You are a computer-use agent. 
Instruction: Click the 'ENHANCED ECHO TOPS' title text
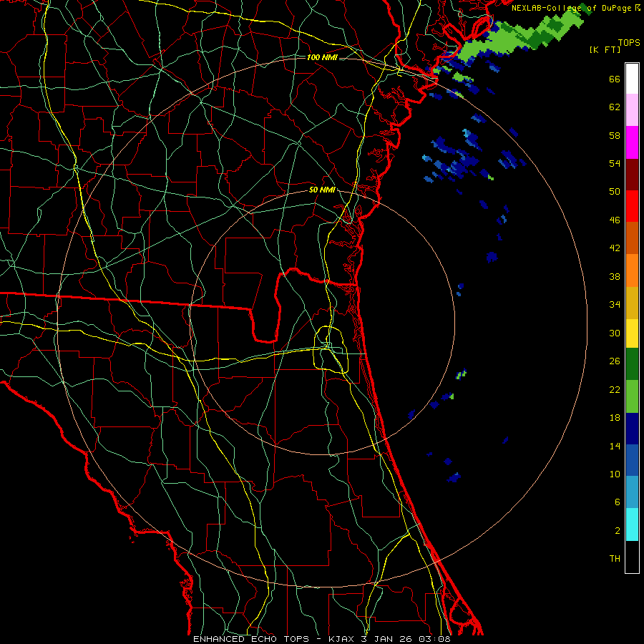coord(250,639)
